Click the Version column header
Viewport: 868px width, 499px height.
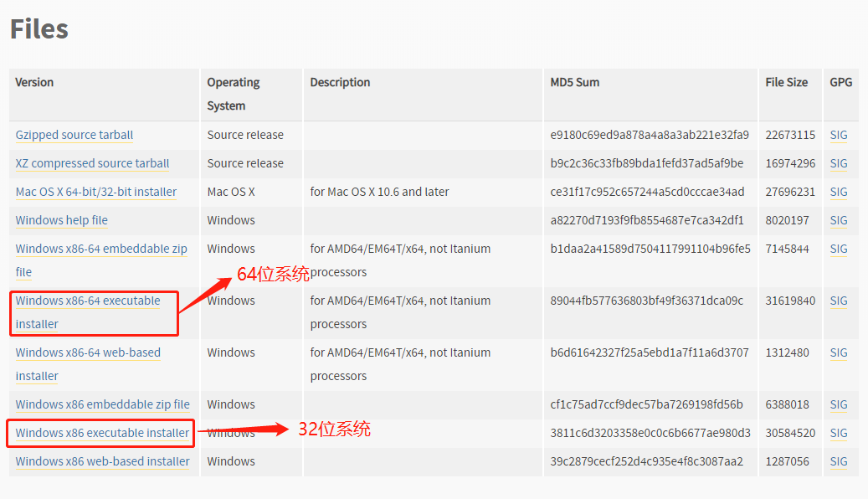click(34, 82)
